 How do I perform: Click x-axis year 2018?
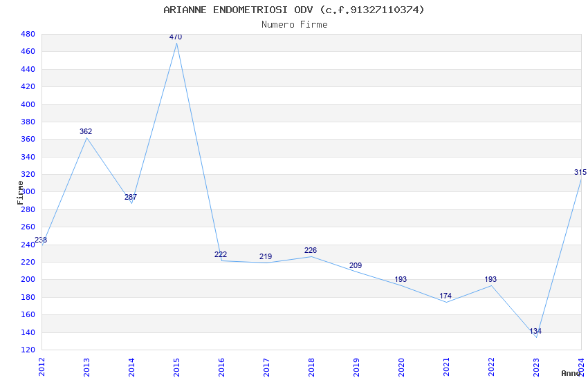coord(311,367)
